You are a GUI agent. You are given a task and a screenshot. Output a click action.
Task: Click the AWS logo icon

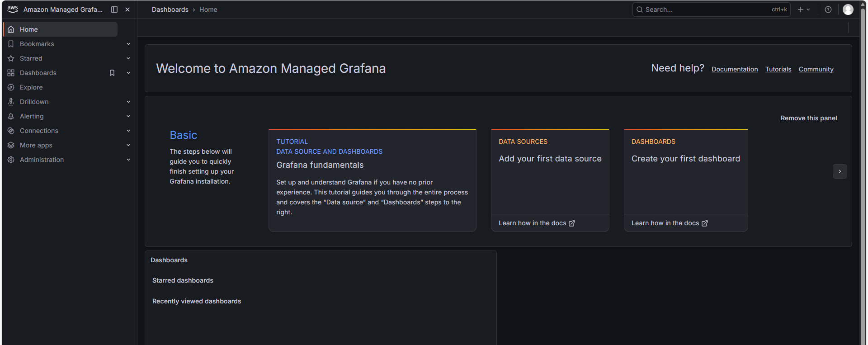tap(13, 9)
